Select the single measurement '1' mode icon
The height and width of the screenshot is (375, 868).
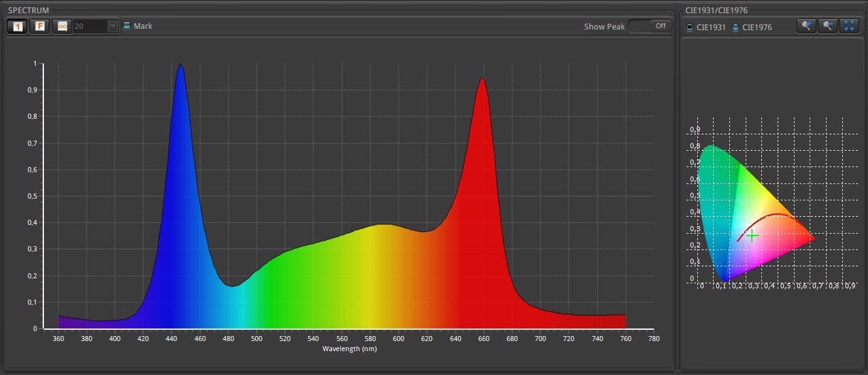coord(17,26)
